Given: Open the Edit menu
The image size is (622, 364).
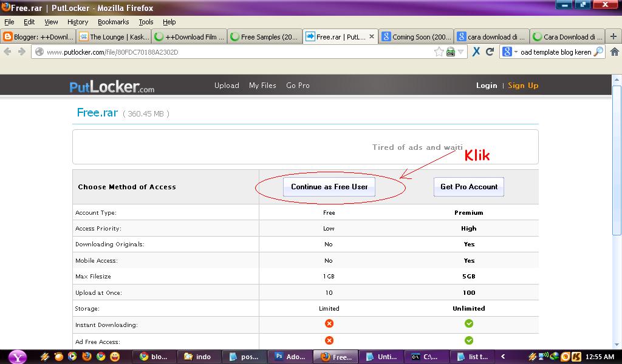Looking at the screenshot, I should pos(29,22).
